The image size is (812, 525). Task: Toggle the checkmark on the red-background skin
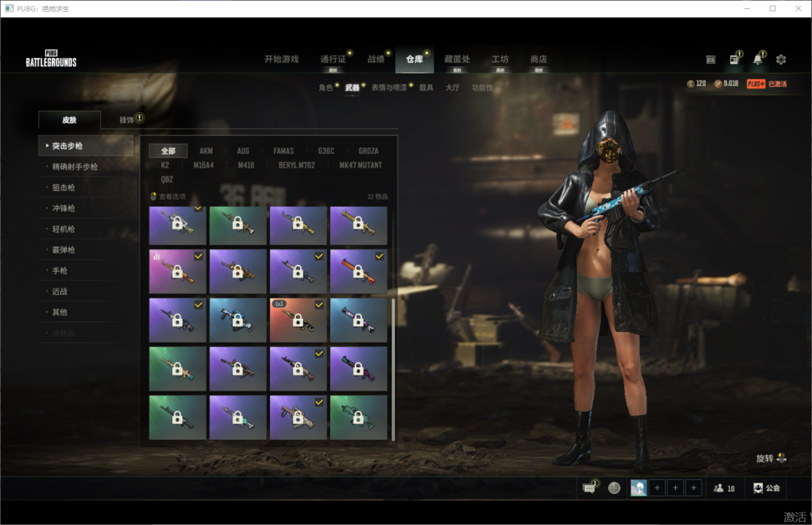(x=319, y=305)
